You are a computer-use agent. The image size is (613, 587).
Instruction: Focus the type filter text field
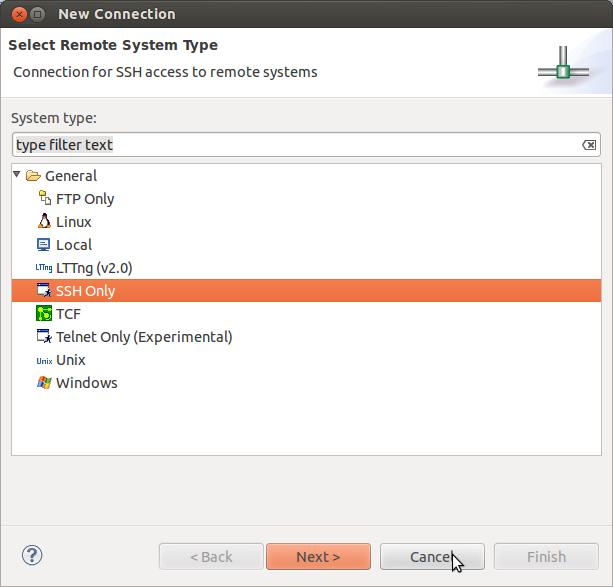pos(290,145)
